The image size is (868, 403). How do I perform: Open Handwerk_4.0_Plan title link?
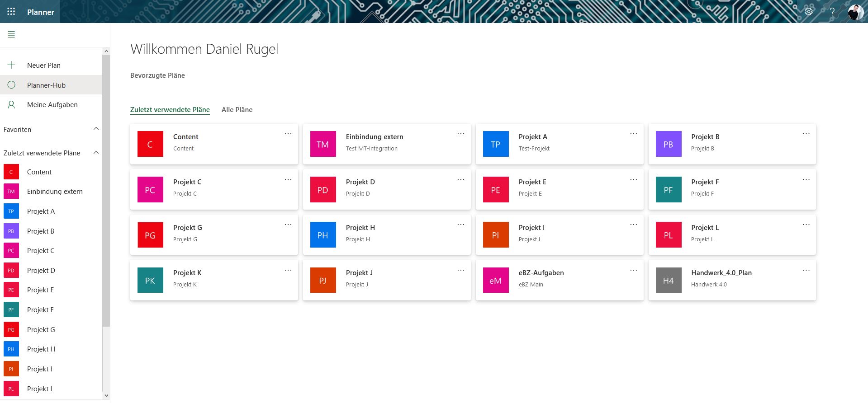click(x=721, y=272)
